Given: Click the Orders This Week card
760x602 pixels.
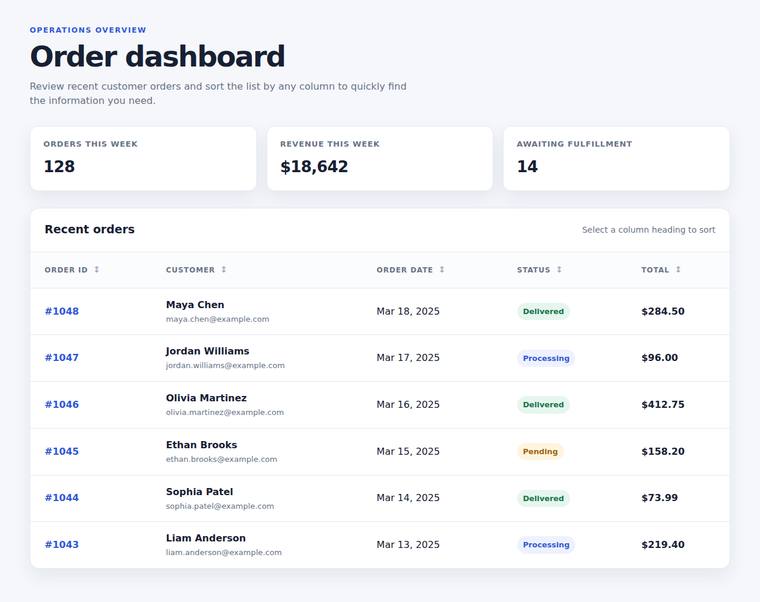Looking at the screenshot, I should click(143, 158).
